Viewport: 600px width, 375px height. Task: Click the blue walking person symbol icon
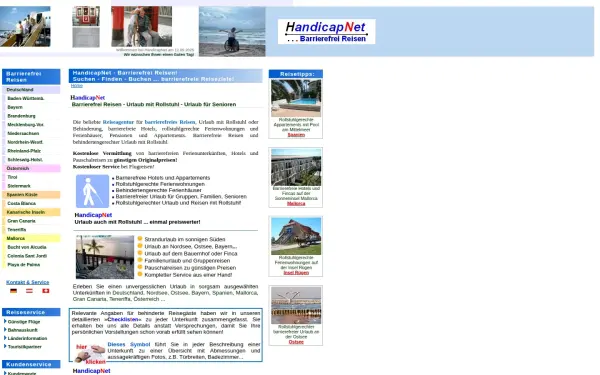[92, 191]
